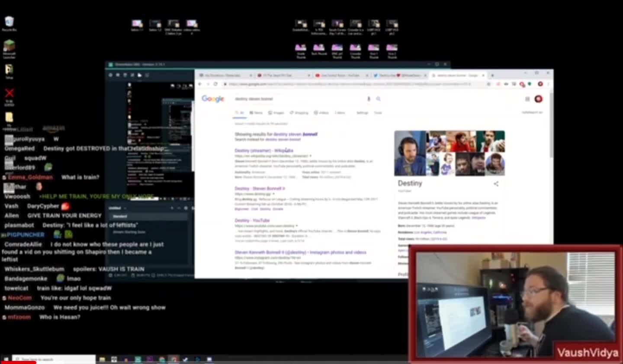Screen dimensions: 623x364
Task: Open the Recycle Bin desktop icon
Action: tap(9, 19)
